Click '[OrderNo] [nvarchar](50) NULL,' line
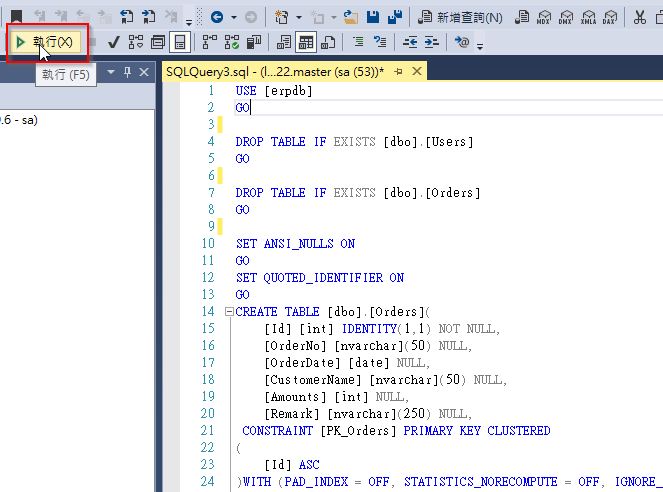This screenshot has height=492, width=663. 368,346
